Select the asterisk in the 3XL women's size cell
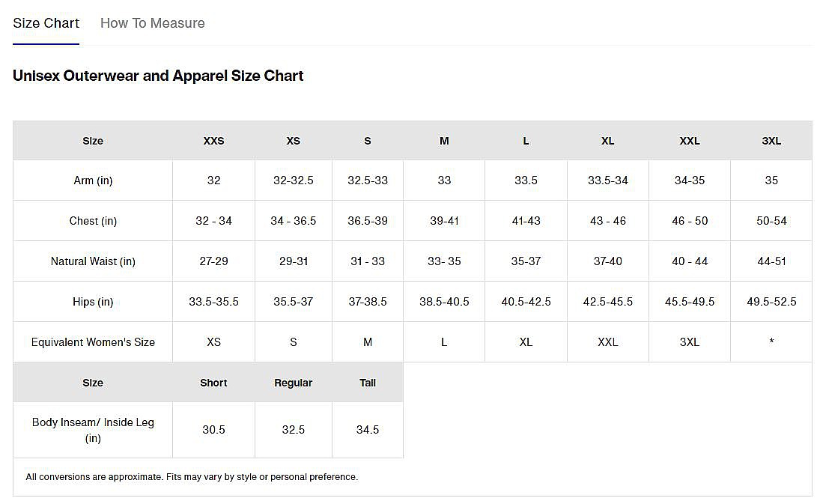 pos(771,342)
